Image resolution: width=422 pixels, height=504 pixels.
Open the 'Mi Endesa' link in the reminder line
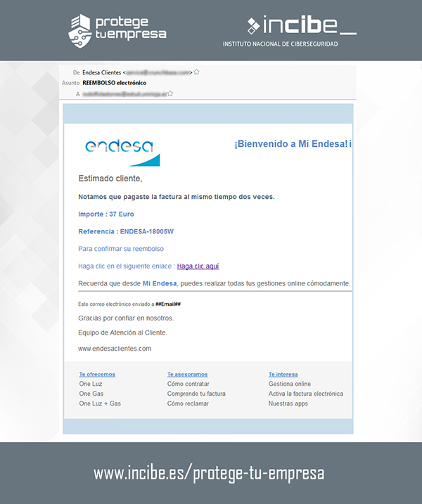pyautogui.click(x=160, y=283)
